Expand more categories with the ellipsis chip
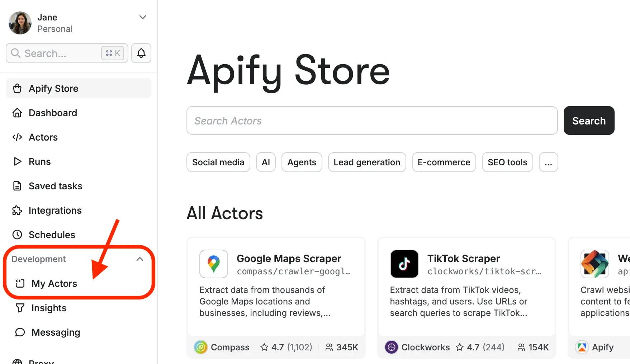The width and height of the screenshot is (630, 364). [x=549, y=162]
